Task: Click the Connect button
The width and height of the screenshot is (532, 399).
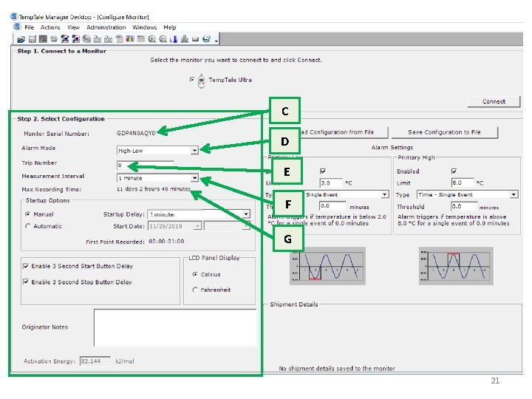Action: click(x=494, y=101)
